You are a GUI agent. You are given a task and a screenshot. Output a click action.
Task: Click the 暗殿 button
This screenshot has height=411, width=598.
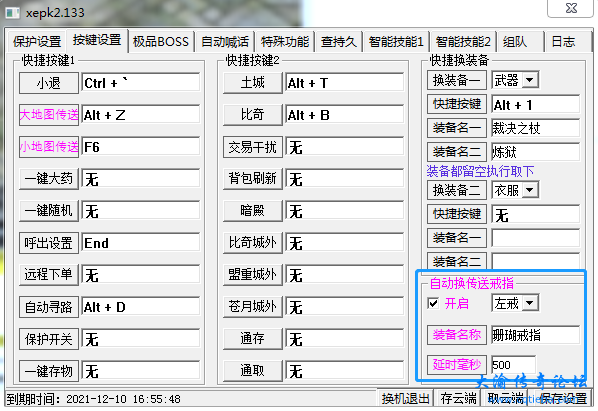pos(253,211)
